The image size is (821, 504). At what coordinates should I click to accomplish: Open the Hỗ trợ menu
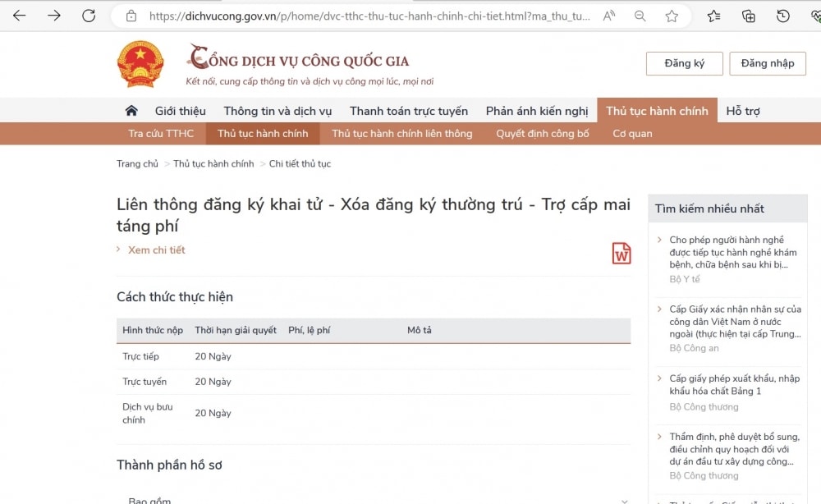tap(743, 111)
